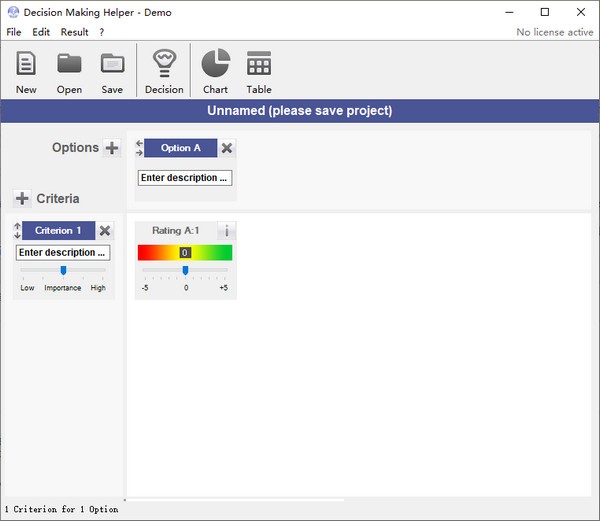
Task: Click status text '1 Criterion for 1 Option'
Action: (x=61, y=510)
